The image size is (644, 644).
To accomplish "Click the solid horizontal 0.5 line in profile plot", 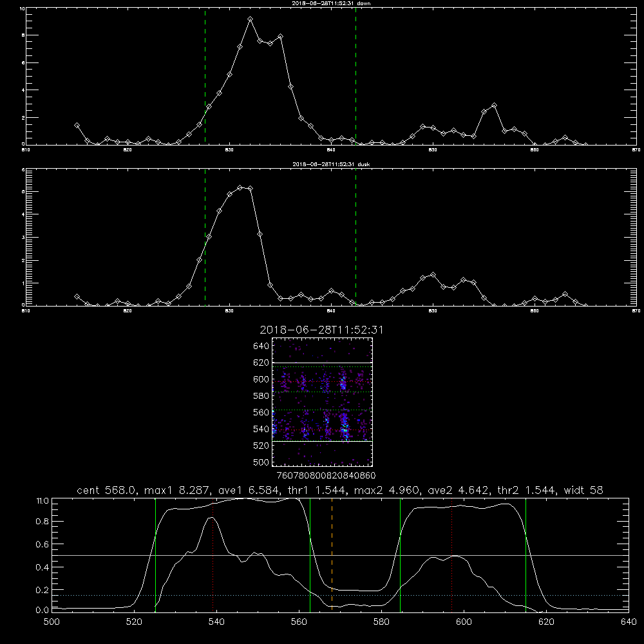I will 340,555.
